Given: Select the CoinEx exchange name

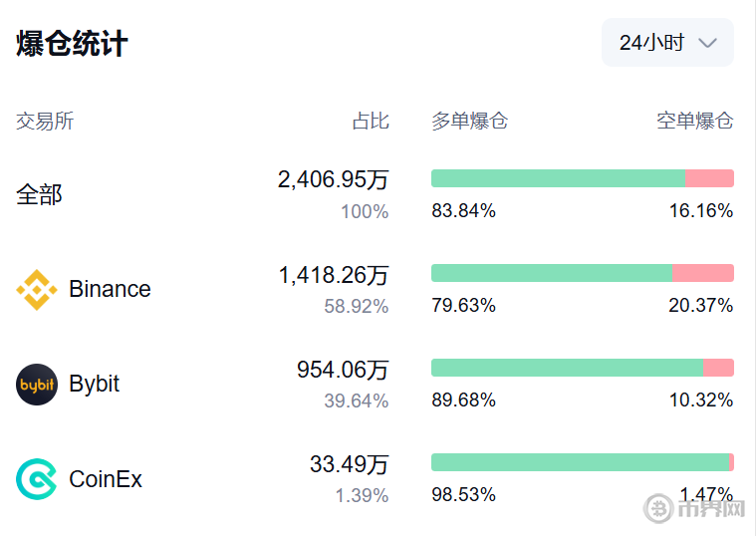Looking at the screenshot, I should coord(106,479).
